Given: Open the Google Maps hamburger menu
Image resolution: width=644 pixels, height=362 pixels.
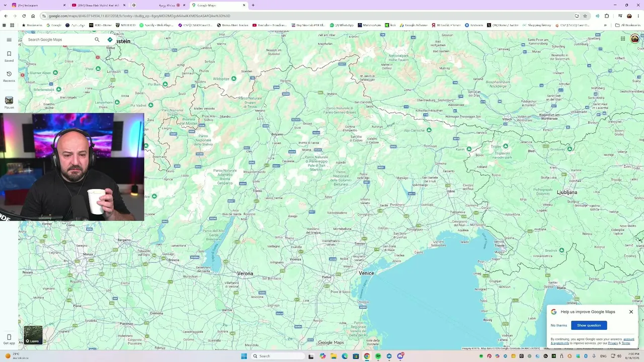Looking at the screenshot, I should pos(9,40).
